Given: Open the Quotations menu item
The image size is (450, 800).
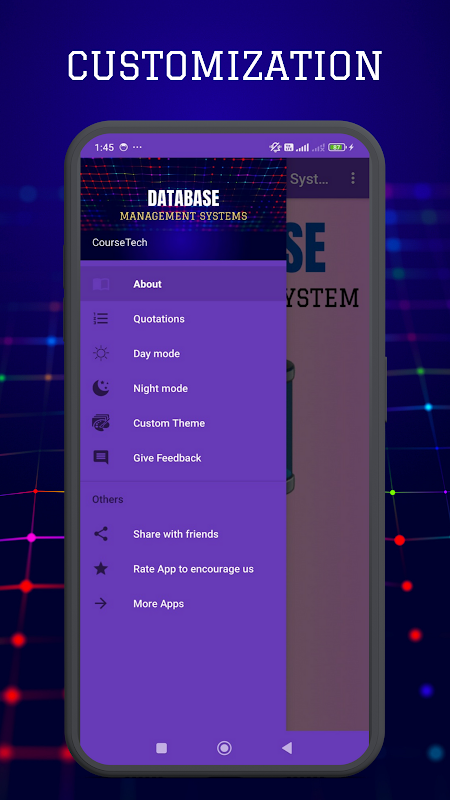Looking at the screenshot, I should click(183, 319).
